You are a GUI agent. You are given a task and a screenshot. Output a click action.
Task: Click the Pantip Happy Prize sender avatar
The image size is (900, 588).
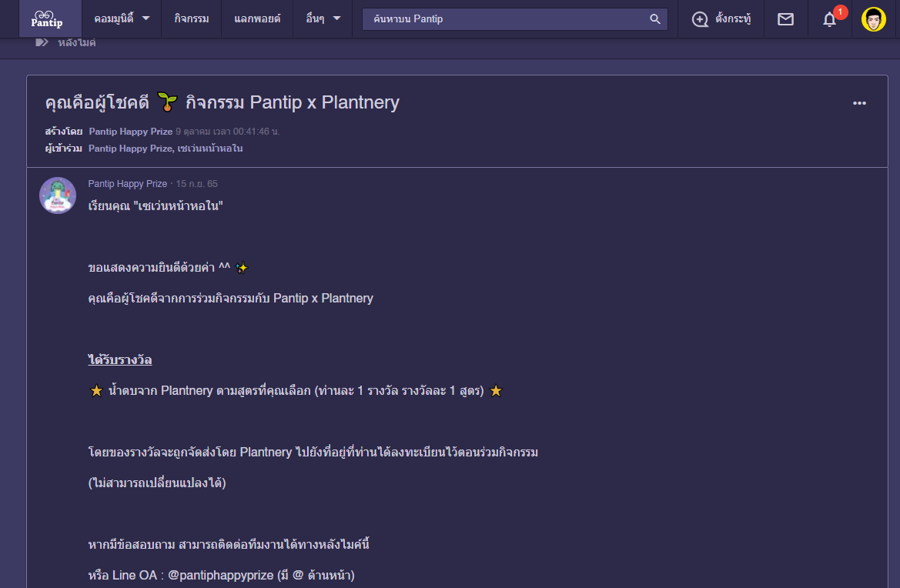pyautogui.click(x=58, y=195)
